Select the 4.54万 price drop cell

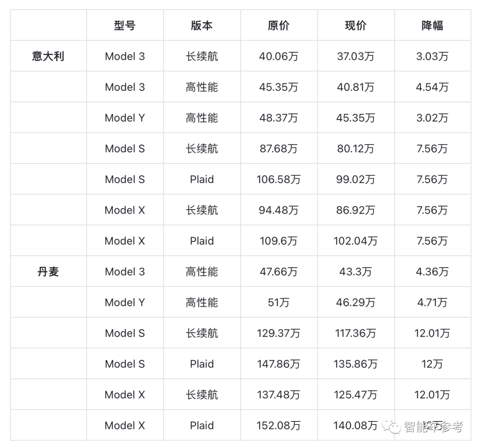[432, 87]
